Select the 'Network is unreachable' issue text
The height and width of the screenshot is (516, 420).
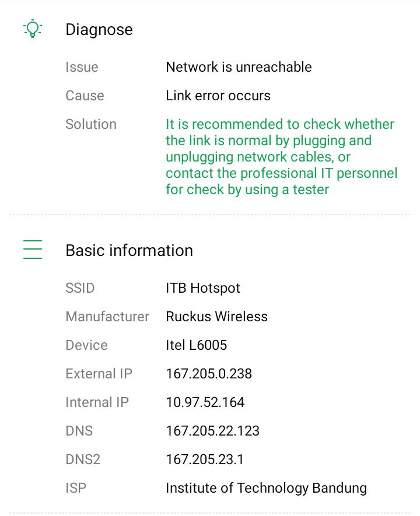point(239,67)
